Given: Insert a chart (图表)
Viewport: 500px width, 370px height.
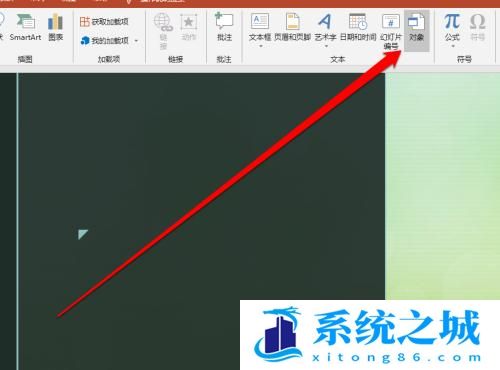Looking at the screenshot, I should 55,27.
